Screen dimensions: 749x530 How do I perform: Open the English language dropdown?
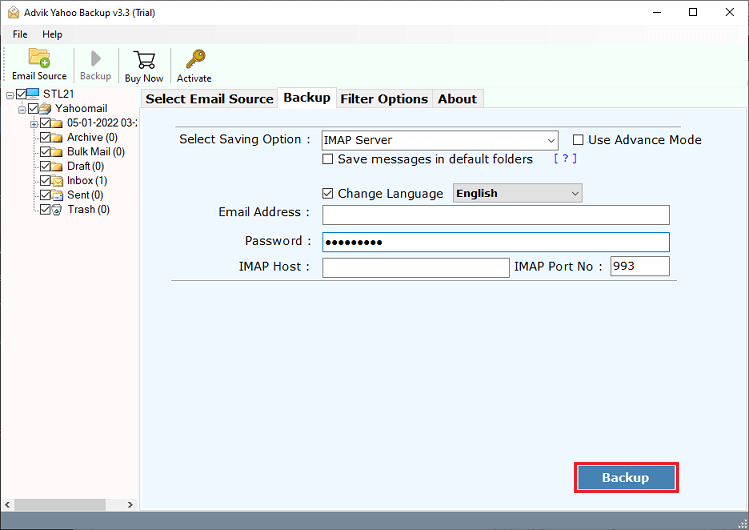pos(517,193)
